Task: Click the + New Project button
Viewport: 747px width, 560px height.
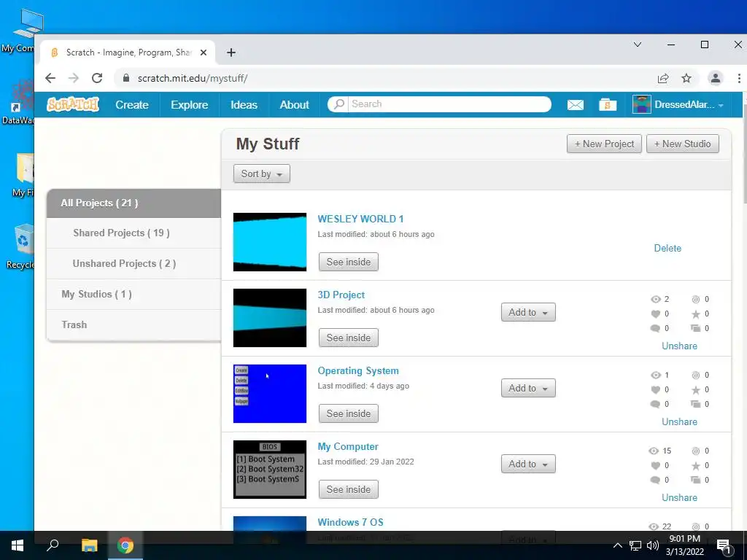Action: [604, 144]
